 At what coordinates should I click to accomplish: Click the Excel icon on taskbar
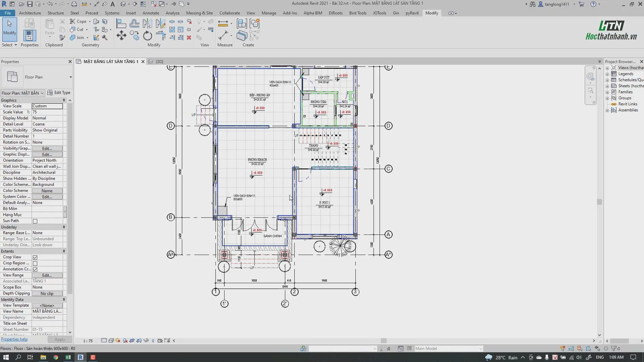coord(68,357)
